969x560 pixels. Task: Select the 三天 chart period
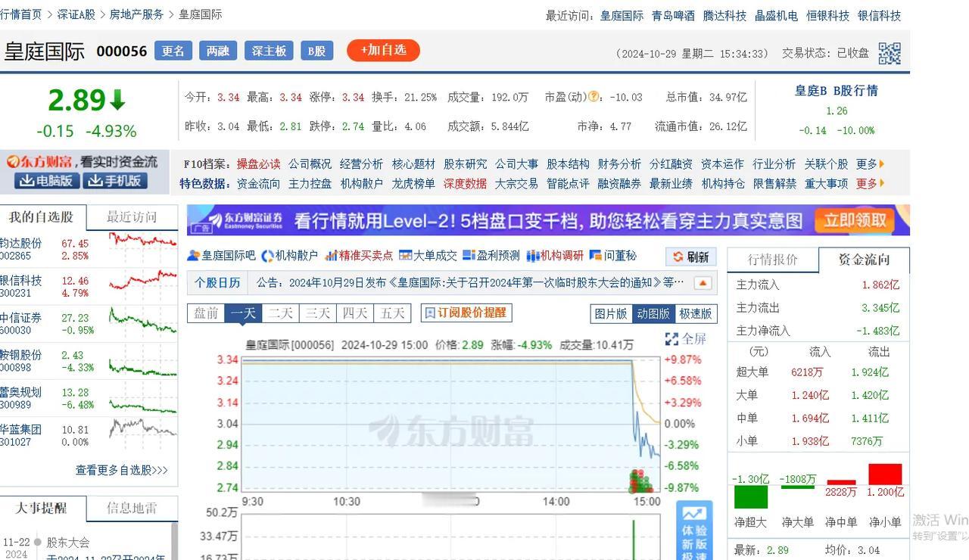click(317, 313)
